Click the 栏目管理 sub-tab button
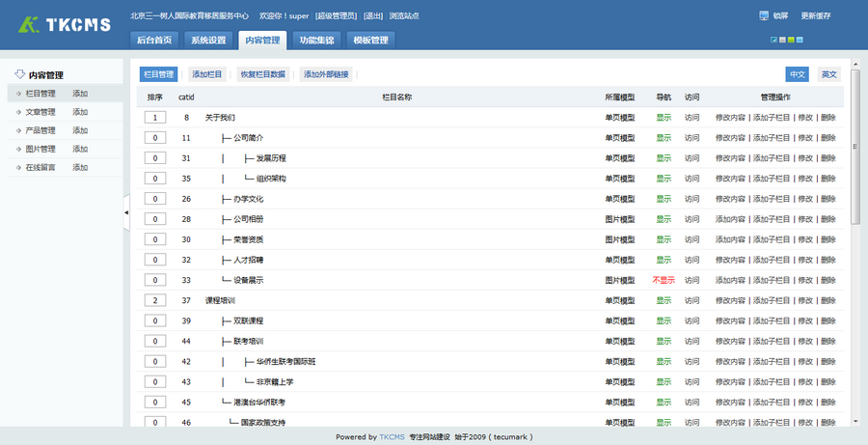Image resolution: width=868 pixels, height=445 pixels. tap(159, 74)
